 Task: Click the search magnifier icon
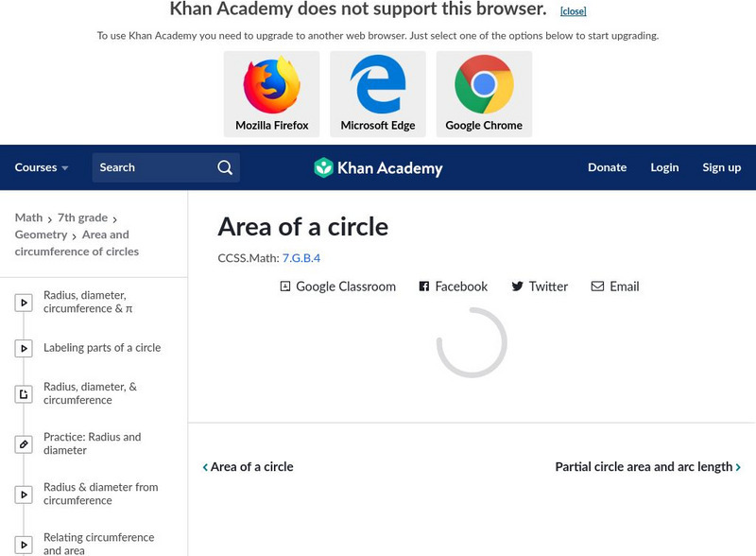tap(225, 167)
